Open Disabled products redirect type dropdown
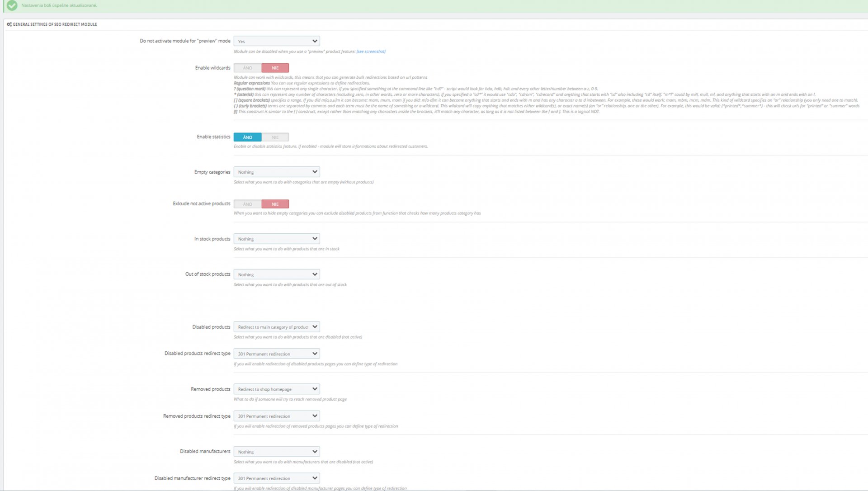The height and width of the screenshot is (491, 868). click(276, 354)
